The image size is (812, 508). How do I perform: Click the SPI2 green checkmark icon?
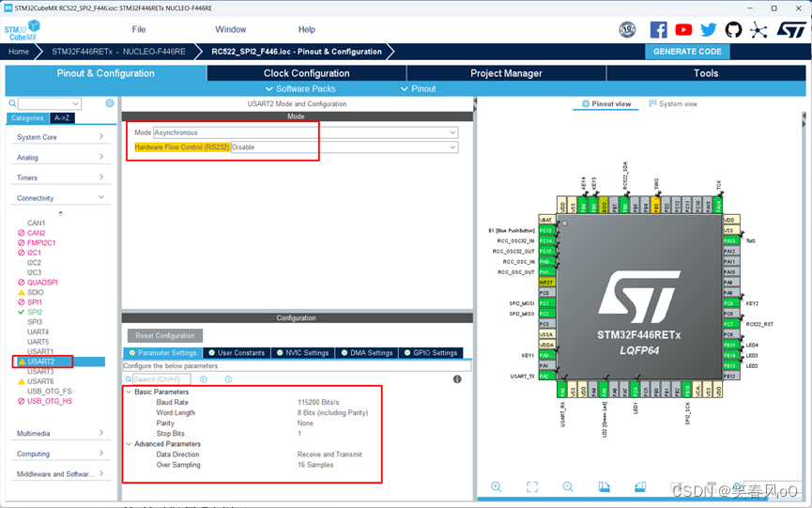click(x=22, y=312)
